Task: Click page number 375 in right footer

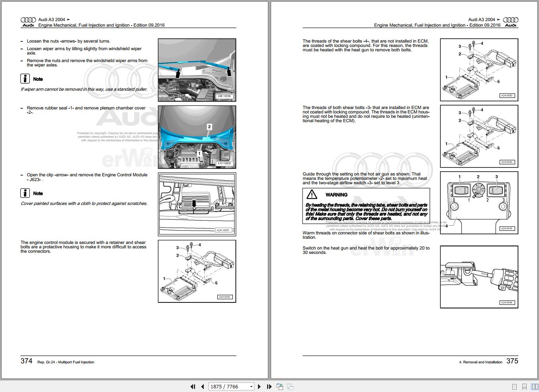Action: coord(512,361)
